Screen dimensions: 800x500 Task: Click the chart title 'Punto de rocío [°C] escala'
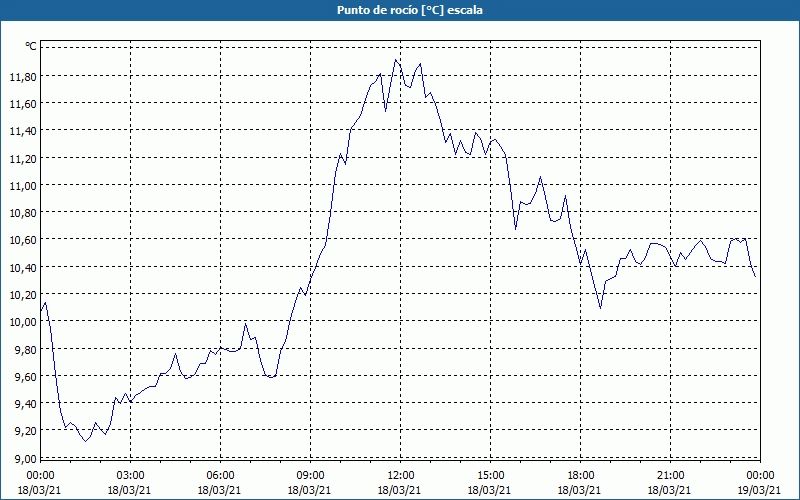[x=410, y=10]
